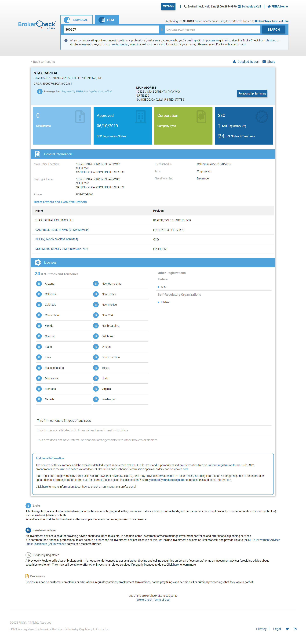This screenshot has height=644, width=306.
Task: Click the Disclosures legend document icon
Action: click(27, 576)
